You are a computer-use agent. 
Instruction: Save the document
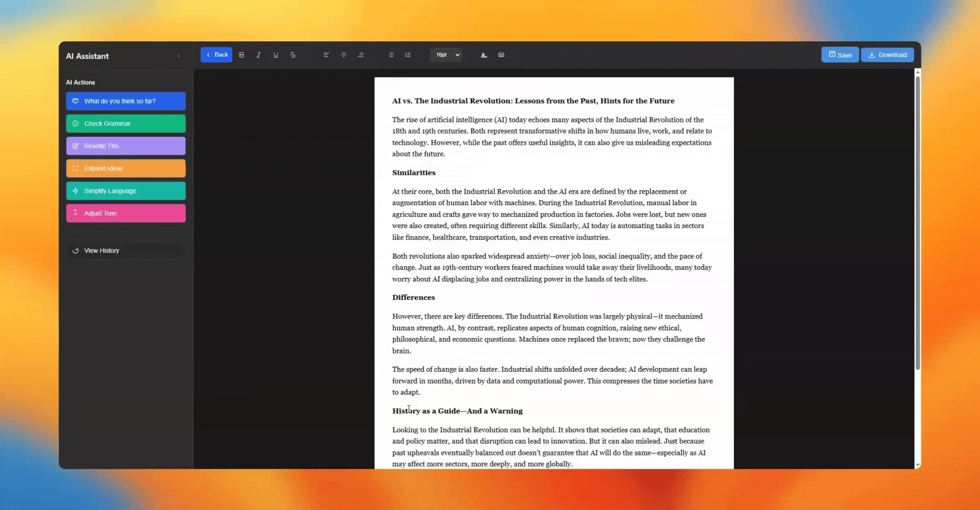[x=840, y=55]
